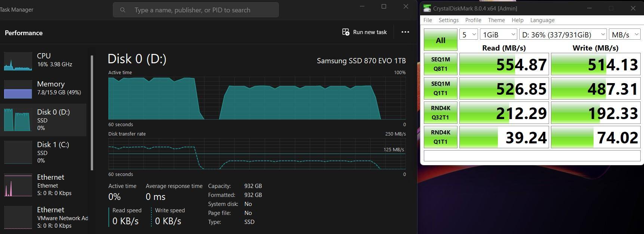The image size is (644, 234).
Task: Open the three-dot more options menu
Action: tap(405, 32)
